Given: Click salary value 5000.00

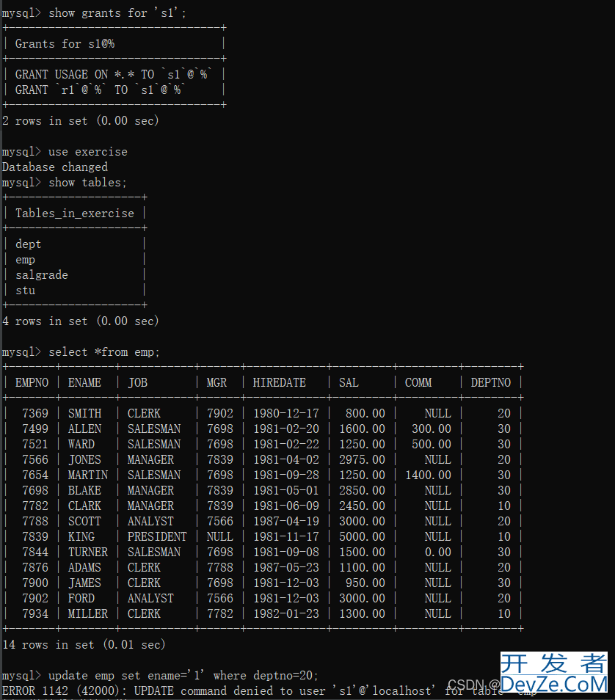Looking at the screenshot, I should pyautogui.click(x=363, y=536).
